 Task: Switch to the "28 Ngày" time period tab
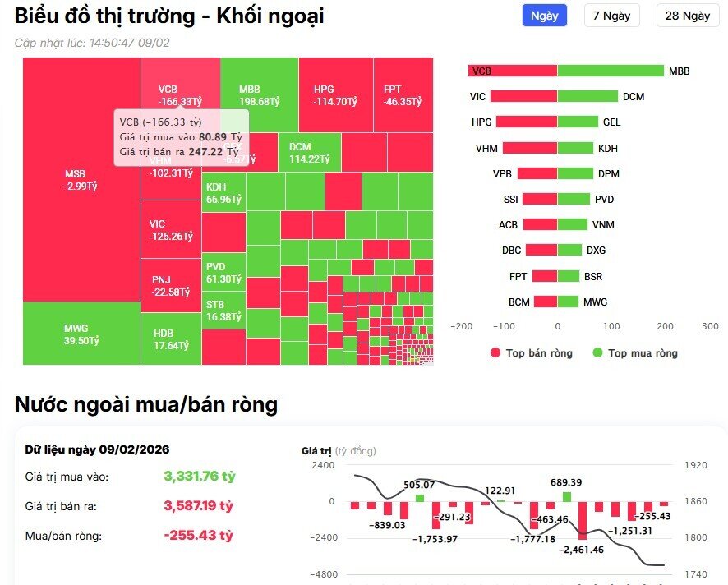click(687, 16)
